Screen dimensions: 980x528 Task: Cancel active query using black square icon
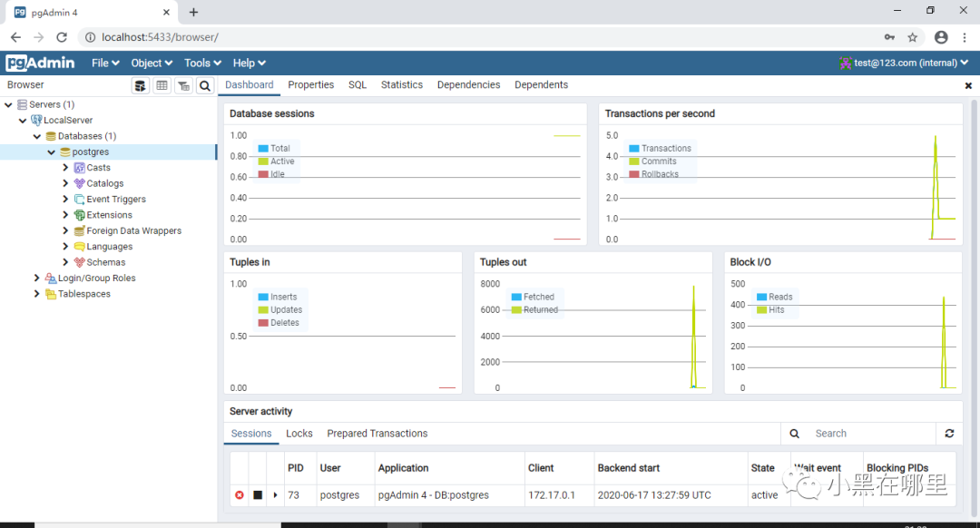pos(258,494)
